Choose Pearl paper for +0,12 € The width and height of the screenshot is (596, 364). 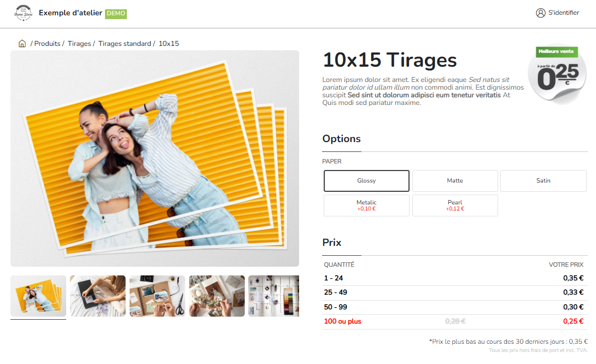tap(455, 206)
